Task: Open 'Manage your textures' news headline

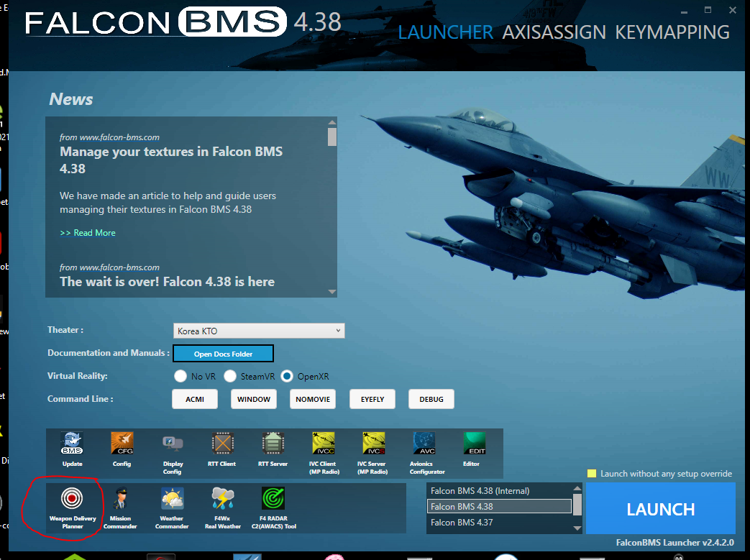Action: 171,160
